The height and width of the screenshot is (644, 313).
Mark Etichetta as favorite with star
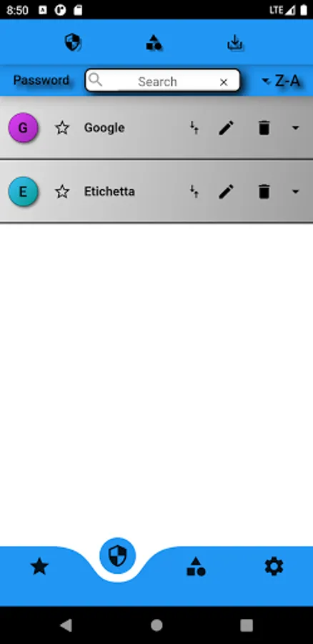pyautogui.click(x=62, y=191)
